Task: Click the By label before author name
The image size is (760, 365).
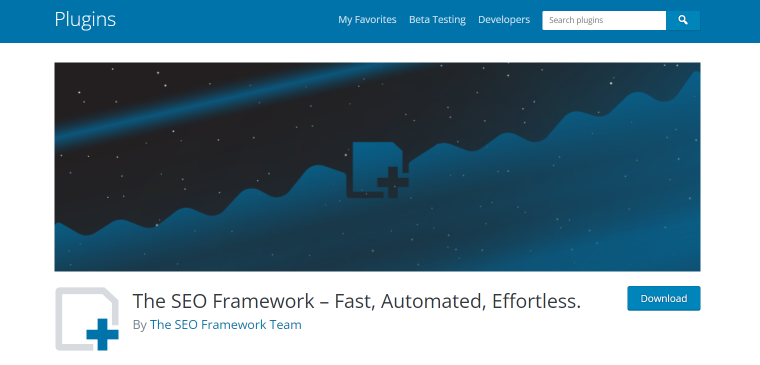Action: pyautogui.click(x=140, y=325)
